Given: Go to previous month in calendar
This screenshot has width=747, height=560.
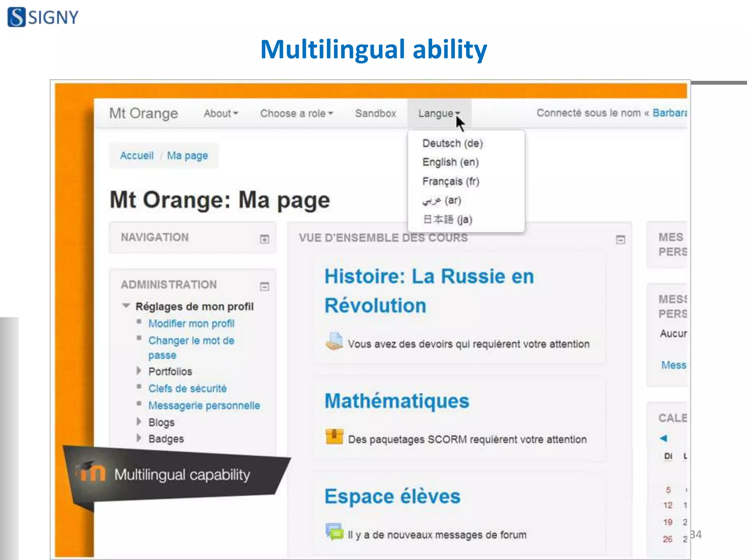Looking at the screenshot, I should [664, 438].
